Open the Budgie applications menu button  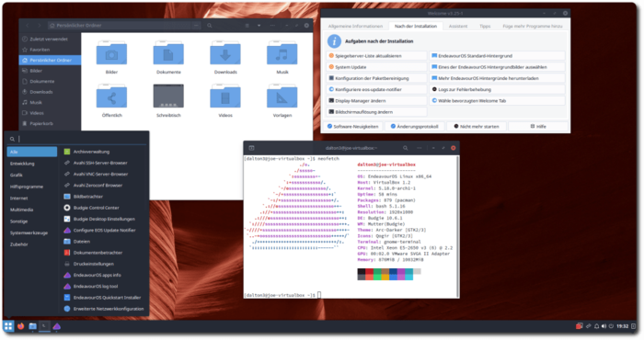(x=8, y=326)
